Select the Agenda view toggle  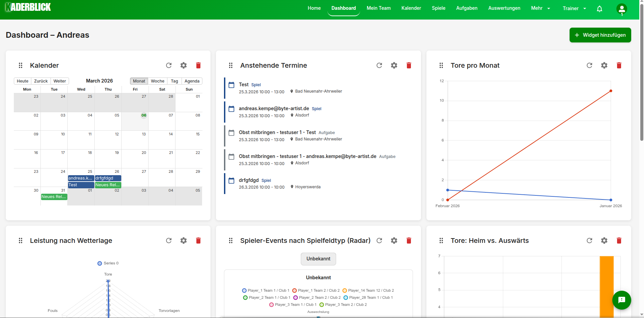(x=192, y=81)
